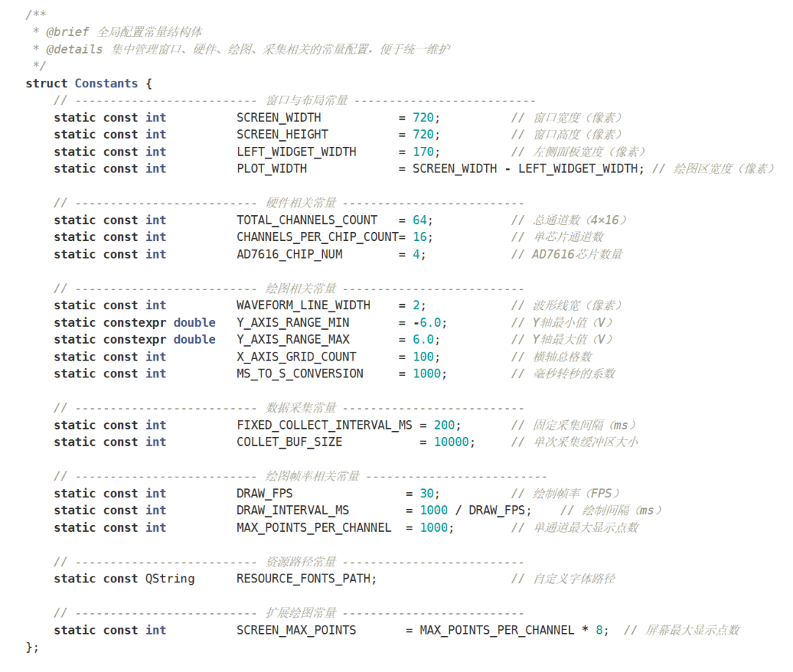This screenshot has width=793, height=672.
Task: Click the @brief doc tag
Action: 68,32
